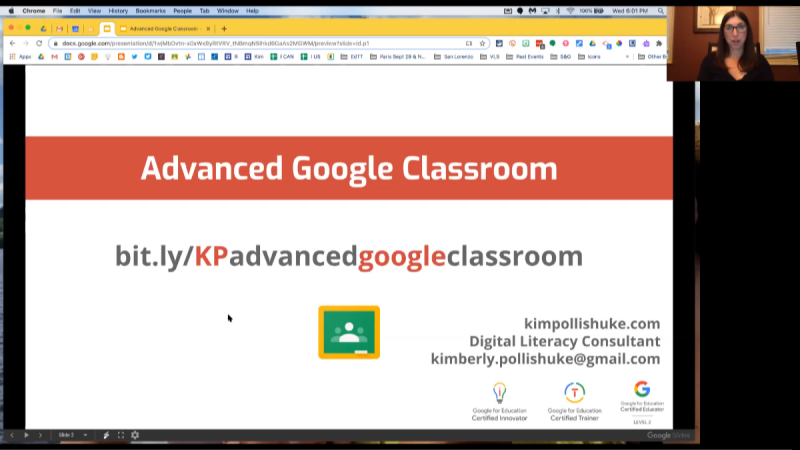Select the Advanced Google Classroom tab
This screenshot has height=450, width=800.
click(x=164, y=29)
